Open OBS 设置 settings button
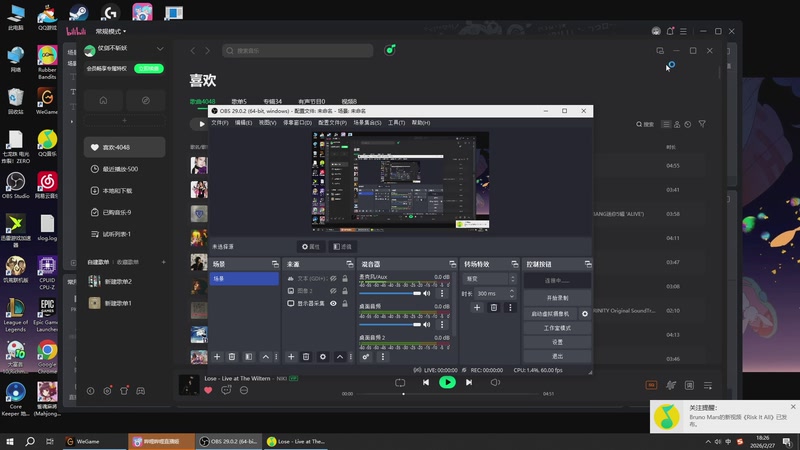Screen dimensions: 800x450 coord(557,342)
